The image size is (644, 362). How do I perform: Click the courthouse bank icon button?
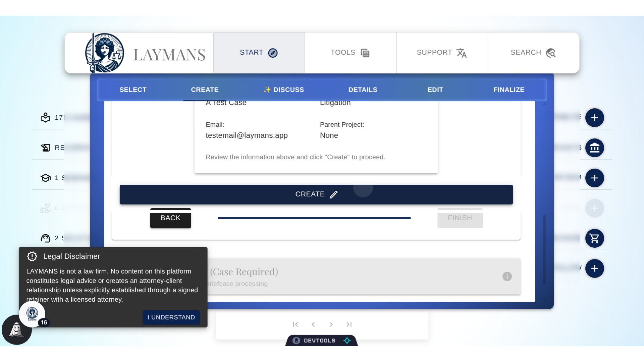coord(594,148)
